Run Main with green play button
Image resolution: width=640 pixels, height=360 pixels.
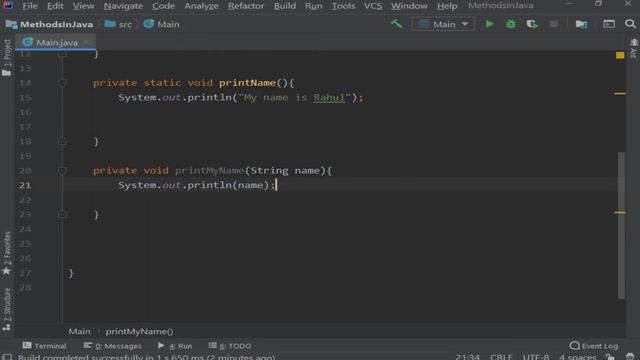pyautogui.click(x=489, y=24)
